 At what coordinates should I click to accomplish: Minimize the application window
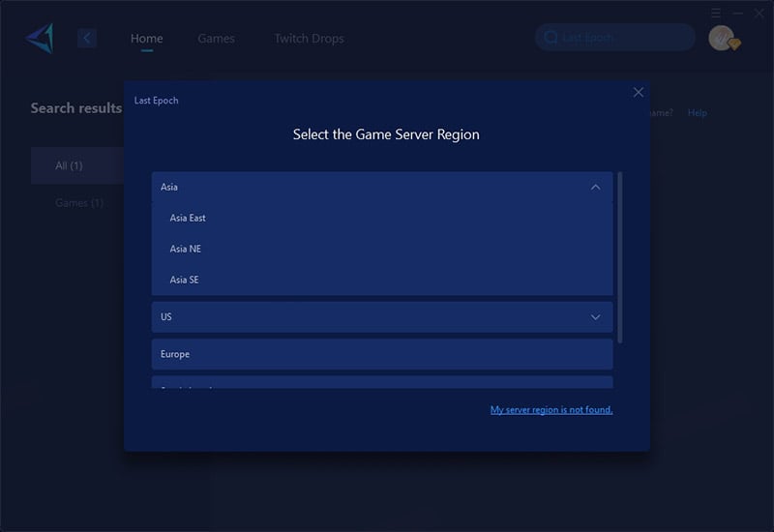[x=737, y=13]
